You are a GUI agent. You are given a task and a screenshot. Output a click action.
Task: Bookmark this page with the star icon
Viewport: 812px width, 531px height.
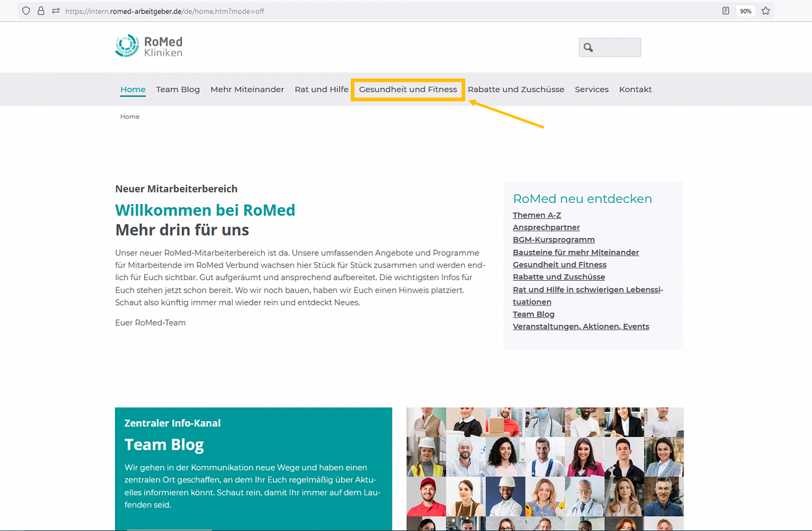coord(766,11)
